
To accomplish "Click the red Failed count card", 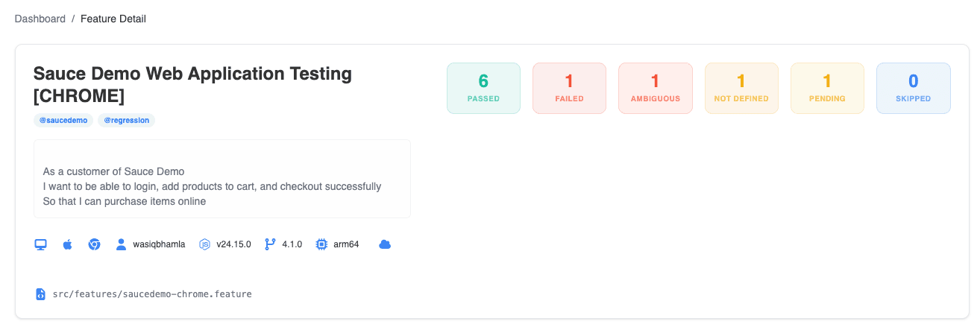I will tap(569, 88).
